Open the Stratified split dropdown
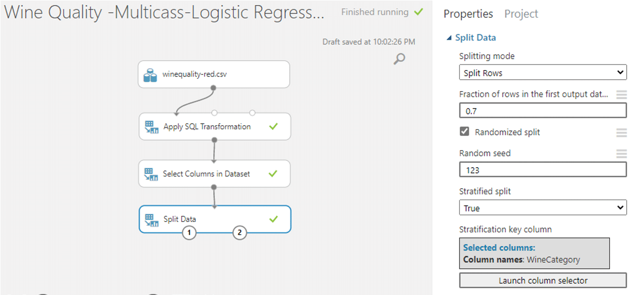644x295 pixels. click(543, 208)
